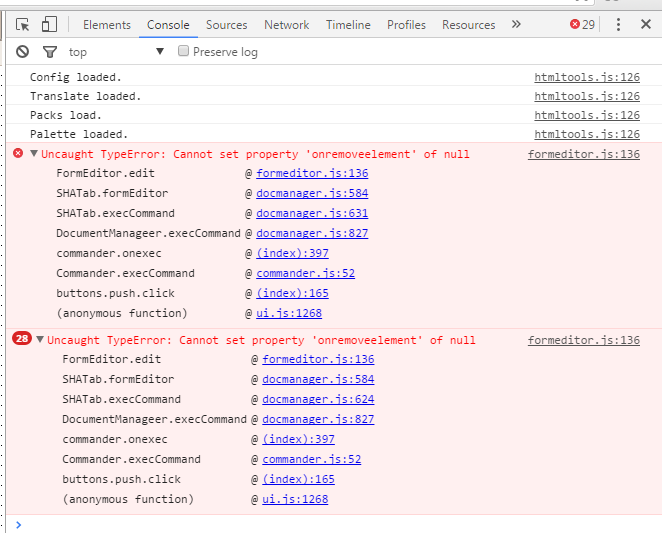
Task: Switch to the Console tab
Action: pos(168,25)
